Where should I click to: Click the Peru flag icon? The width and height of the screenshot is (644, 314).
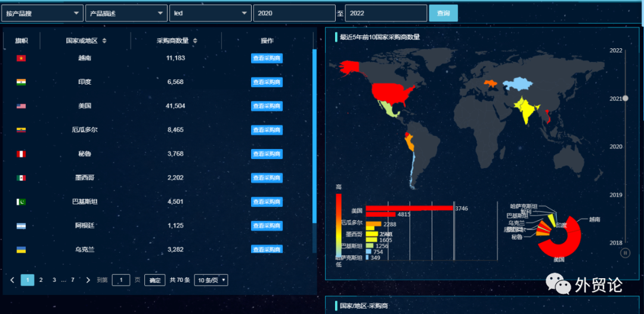coord(21,154)
